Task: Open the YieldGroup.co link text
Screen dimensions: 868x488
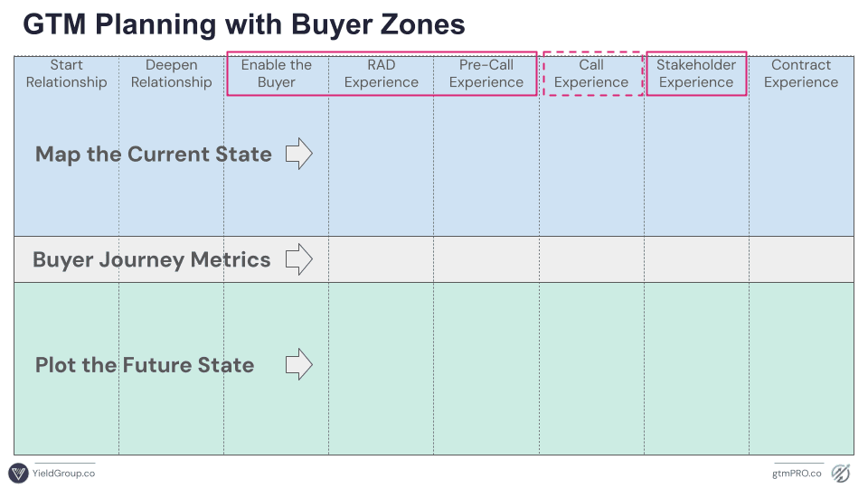Action: [63, 473]
